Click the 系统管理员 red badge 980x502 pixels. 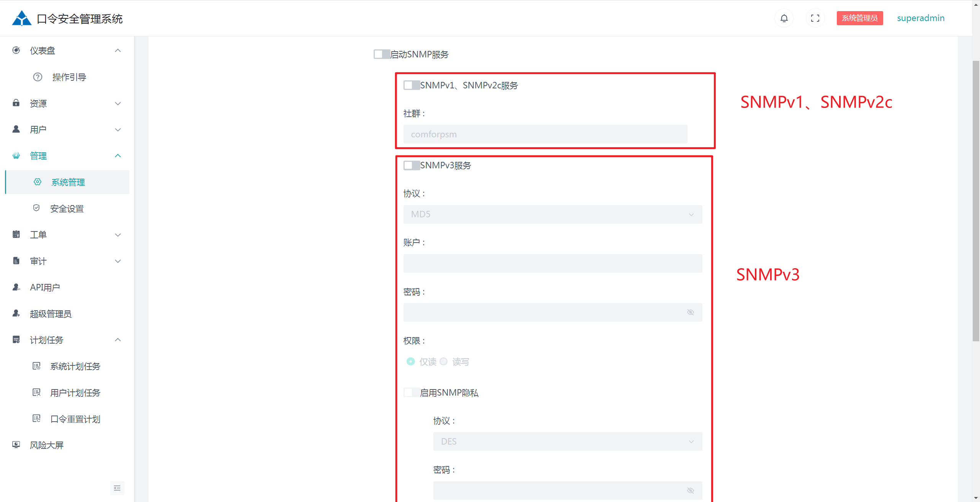point(859,18)
